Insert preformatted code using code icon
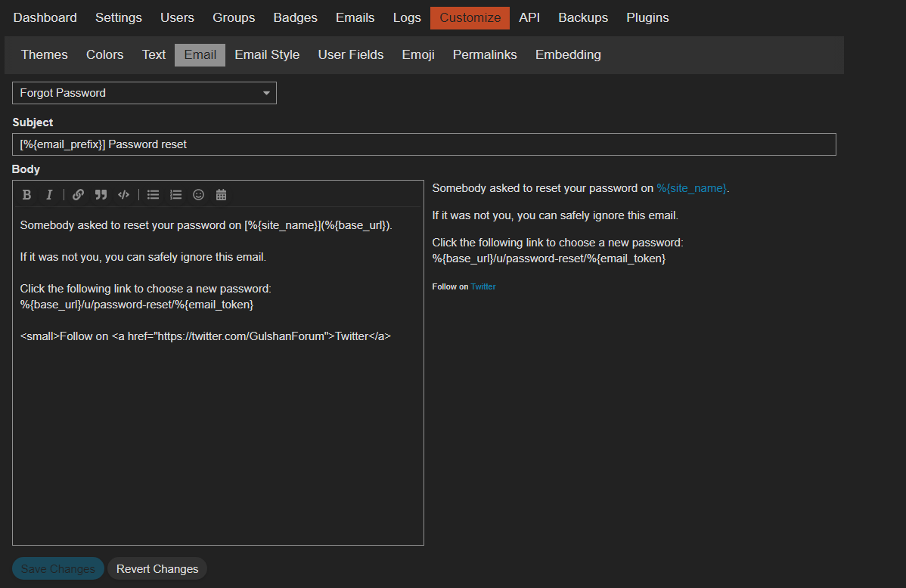Image resolution: width=906 pixels, height=588 pixels. (x=124, y=195)
